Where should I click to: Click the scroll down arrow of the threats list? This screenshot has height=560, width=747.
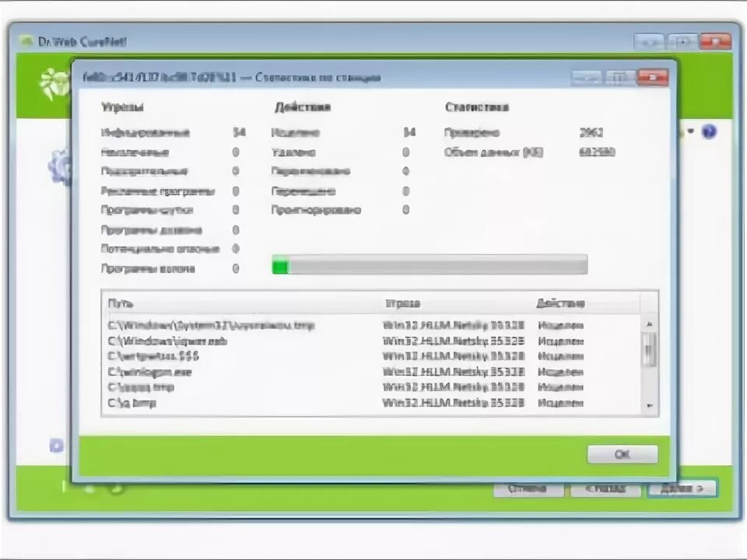click(x=649, y=406)
